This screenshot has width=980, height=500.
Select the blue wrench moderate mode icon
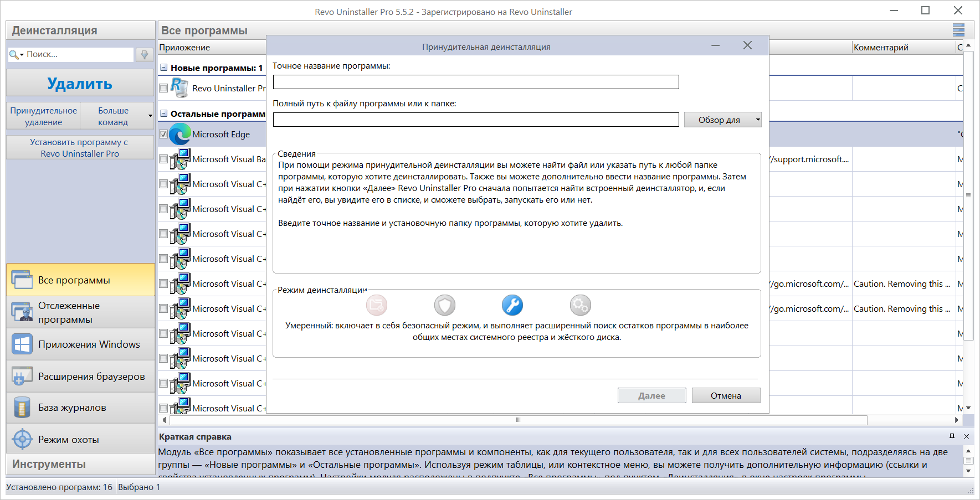[x=512, y=305]
